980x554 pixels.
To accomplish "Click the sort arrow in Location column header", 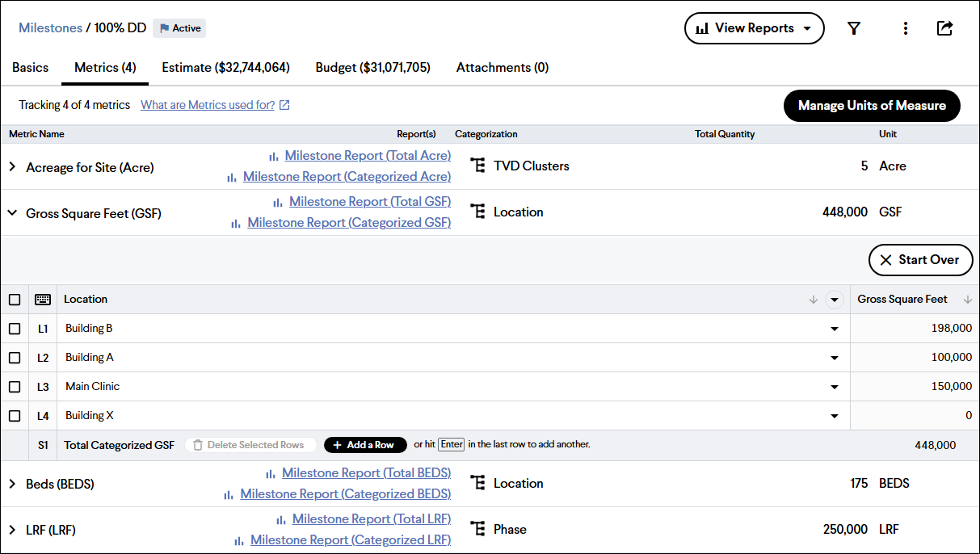I will [x=814, y=300].
